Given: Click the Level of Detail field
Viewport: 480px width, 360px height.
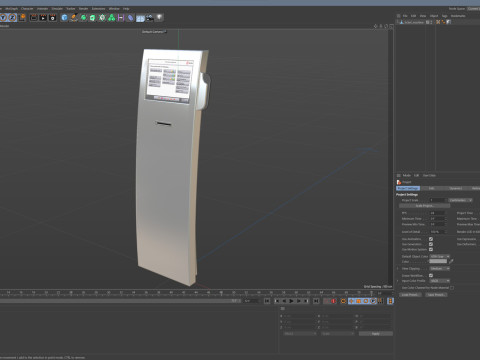Looking at the screenshot, I should tap(437, 232).
